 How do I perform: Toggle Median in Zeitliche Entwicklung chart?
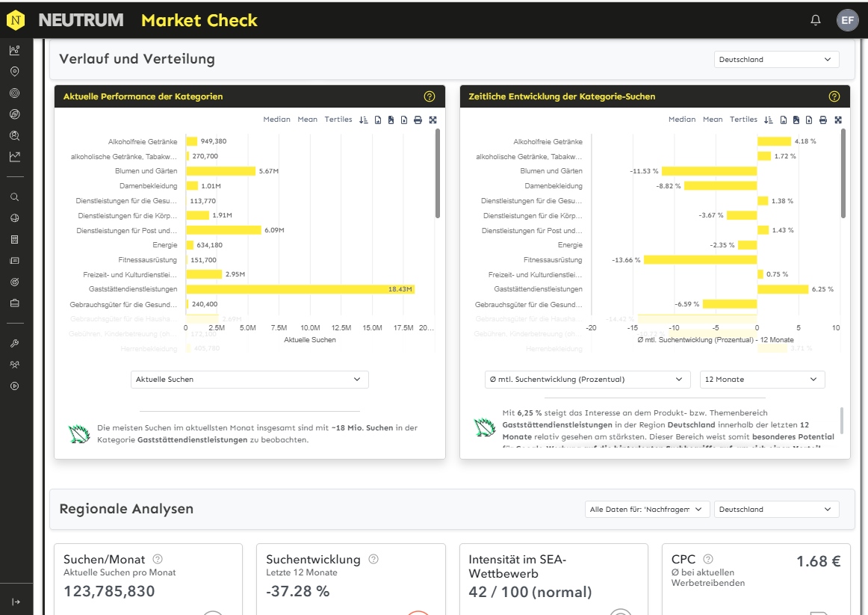(x=682, y=119)
